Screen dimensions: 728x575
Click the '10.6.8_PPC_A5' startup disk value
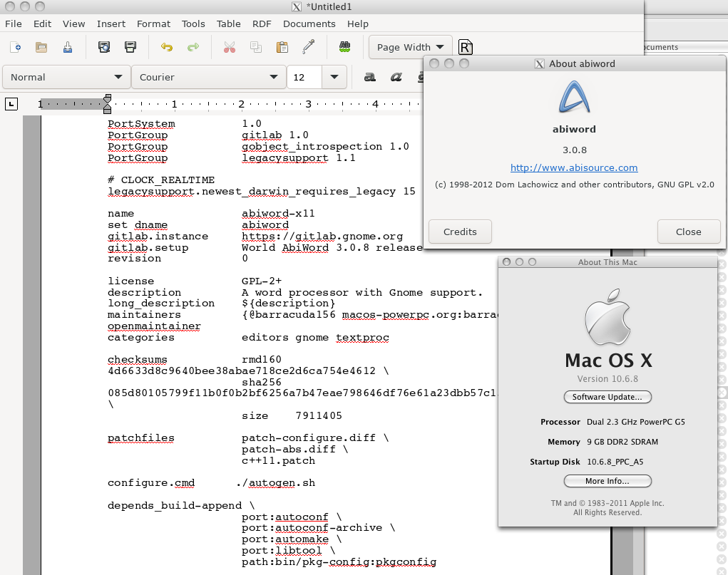[615, 462]
